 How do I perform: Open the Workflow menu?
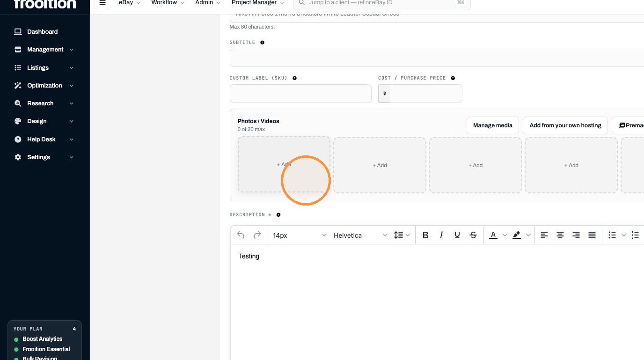click(168, 3)
